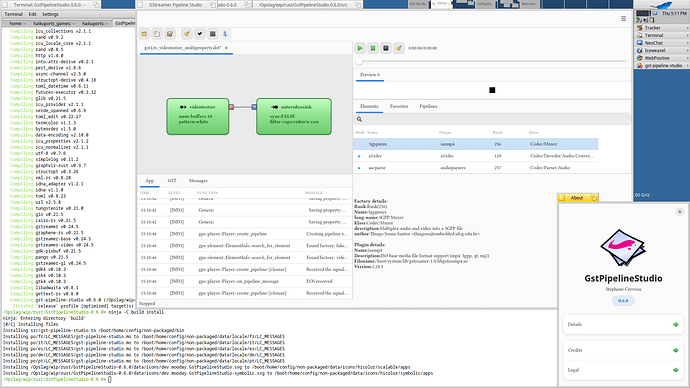Click the third toolbar icon with the box graphic

click(x=170, y=34)
